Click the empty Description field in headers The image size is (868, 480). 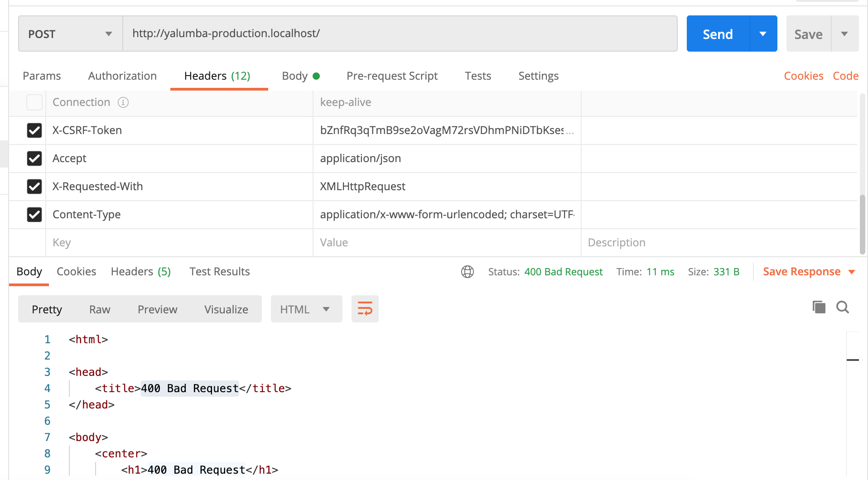pos(719,243)
